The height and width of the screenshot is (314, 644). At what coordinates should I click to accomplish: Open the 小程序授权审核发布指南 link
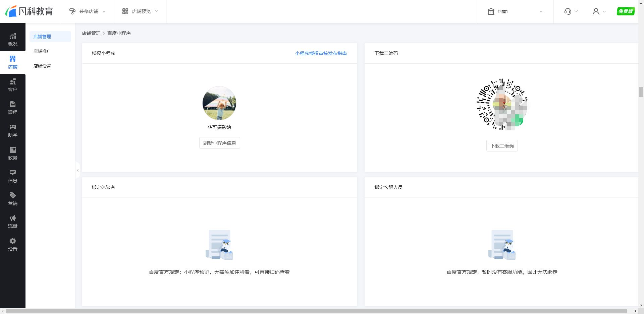point(321,53)
